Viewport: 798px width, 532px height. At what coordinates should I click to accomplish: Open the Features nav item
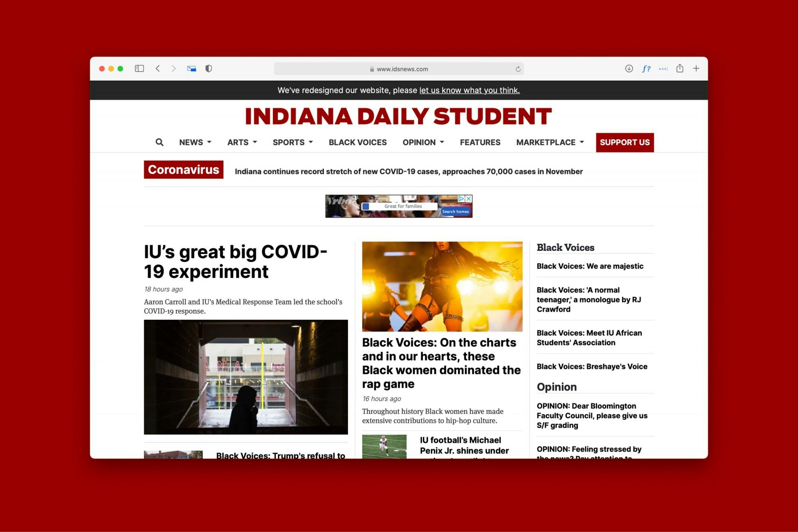[x=480, y=142]
